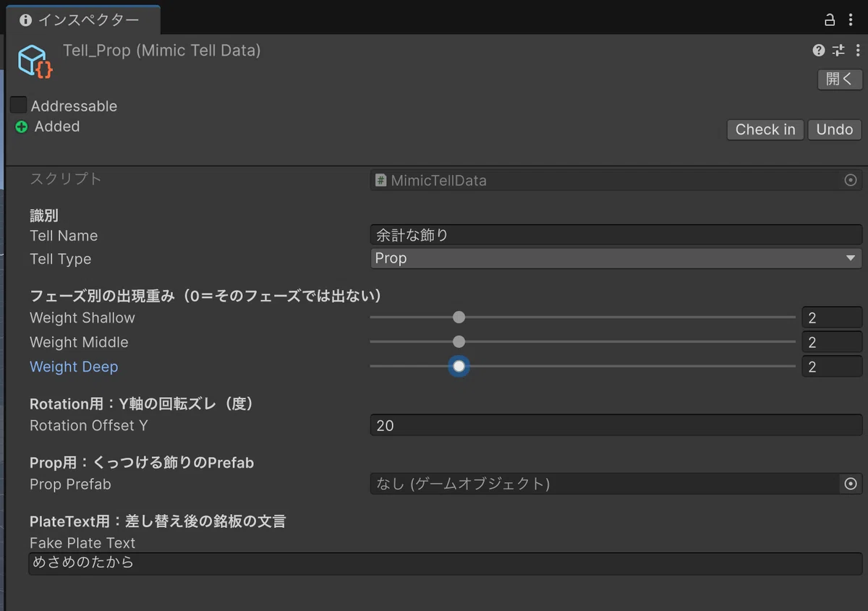Open the preset selector sliders icon
This screenshot has height=611, width=868.
(838, 50)
